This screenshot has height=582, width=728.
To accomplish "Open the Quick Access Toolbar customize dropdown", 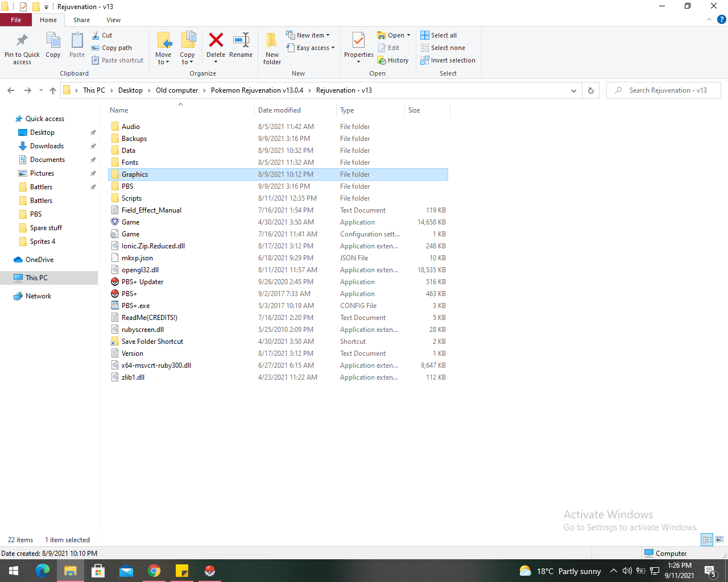I will [47, 7].
